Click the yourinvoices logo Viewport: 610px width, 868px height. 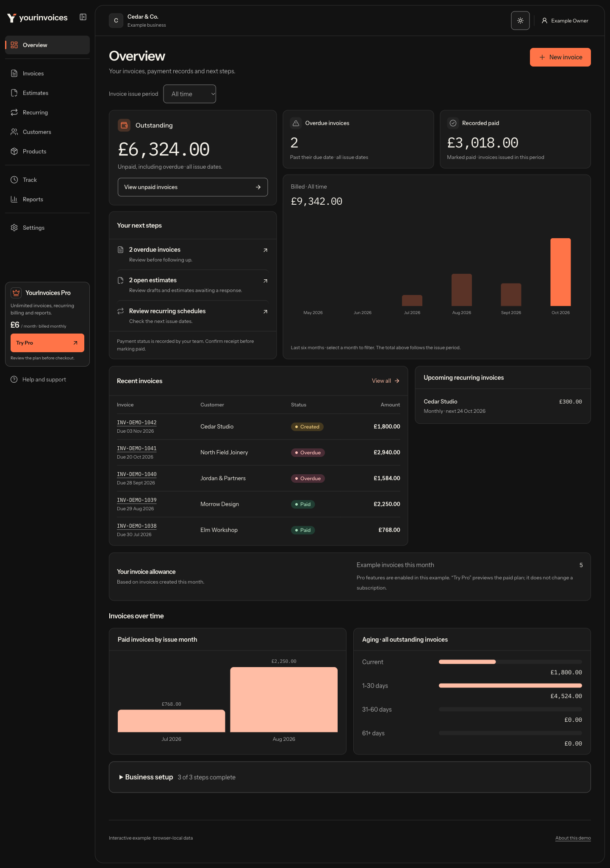[x=37, y=17]
